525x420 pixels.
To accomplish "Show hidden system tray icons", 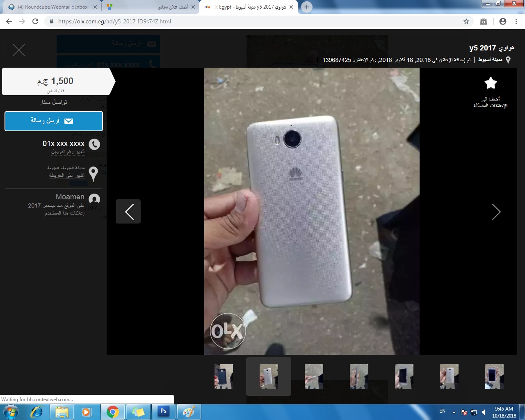I will click(454, 412).
